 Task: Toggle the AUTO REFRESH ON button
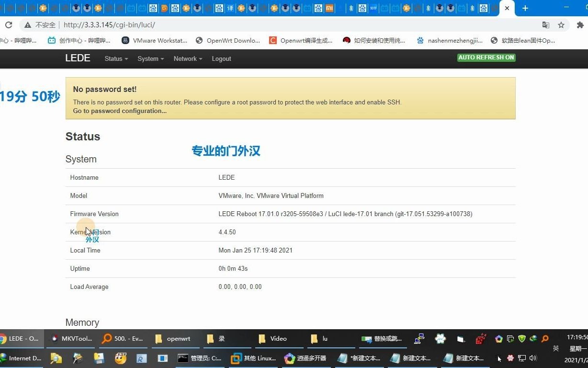486,57
